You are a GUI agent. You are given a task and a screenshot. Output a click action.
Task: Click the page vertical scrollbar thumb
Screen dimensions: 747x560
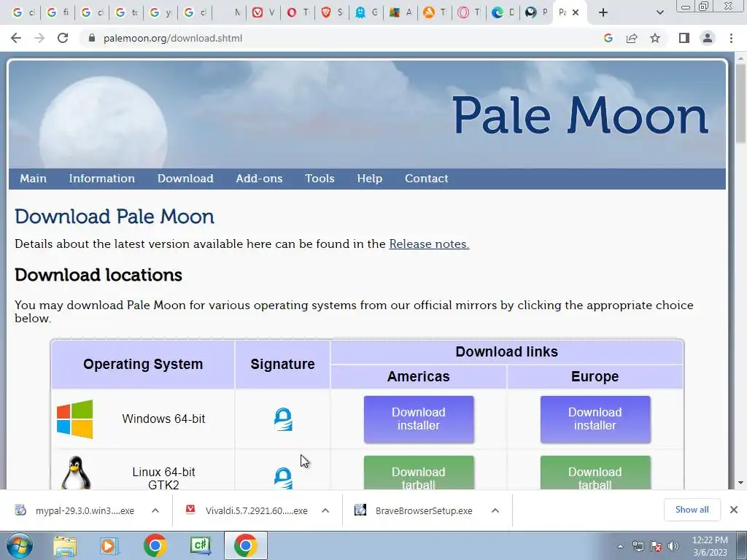coord(740,102)
